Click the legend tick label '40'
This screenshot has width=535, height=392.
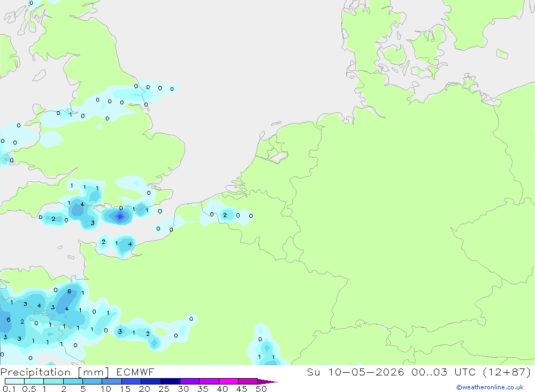pyautogui.click(x=222, y=389)
